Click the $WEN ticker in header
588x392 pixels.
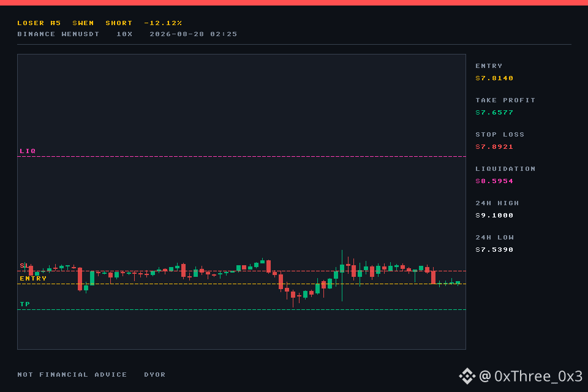pyautogui.click(x=83, y=23)
